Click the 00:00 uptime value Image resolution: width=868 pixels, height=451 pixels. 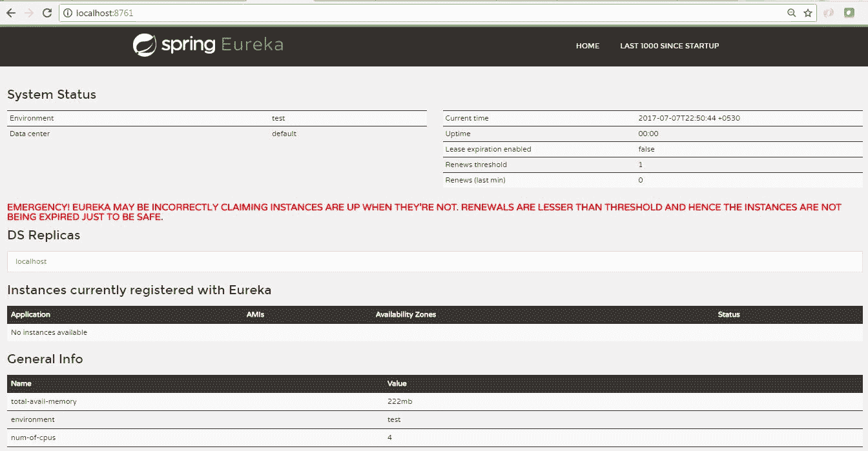pyautogui.click(x=648, y=134)
